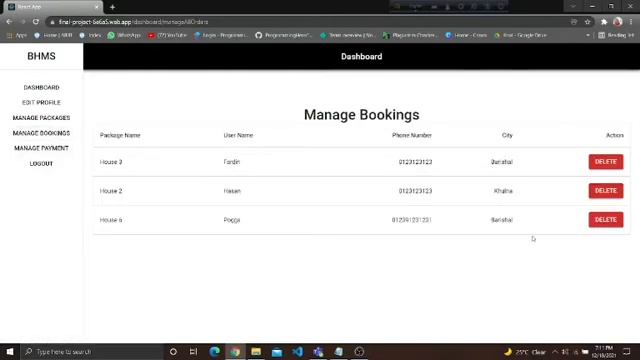Click the taskbar clock and date
The image size is (640, 360).
(604, 351)
